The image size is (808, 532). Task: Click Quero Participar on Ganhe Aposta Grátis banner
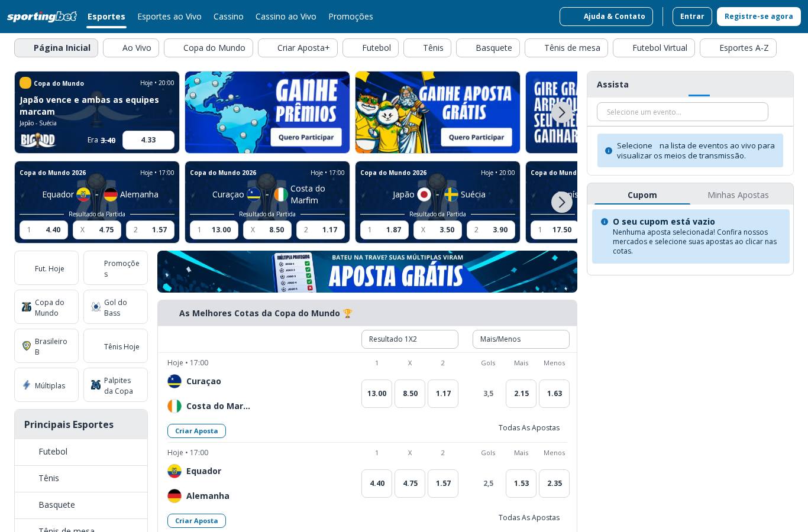[476, 137]
